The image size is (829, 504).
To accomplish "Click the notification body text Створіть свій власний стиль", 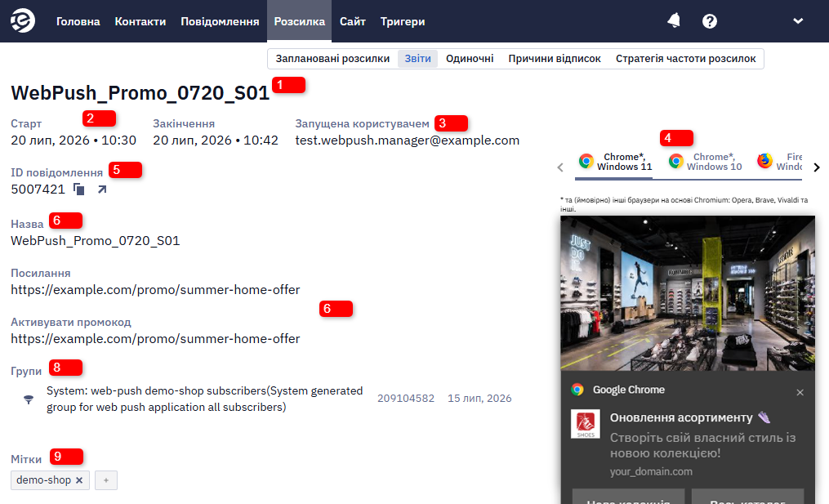I will coord(702,445).
